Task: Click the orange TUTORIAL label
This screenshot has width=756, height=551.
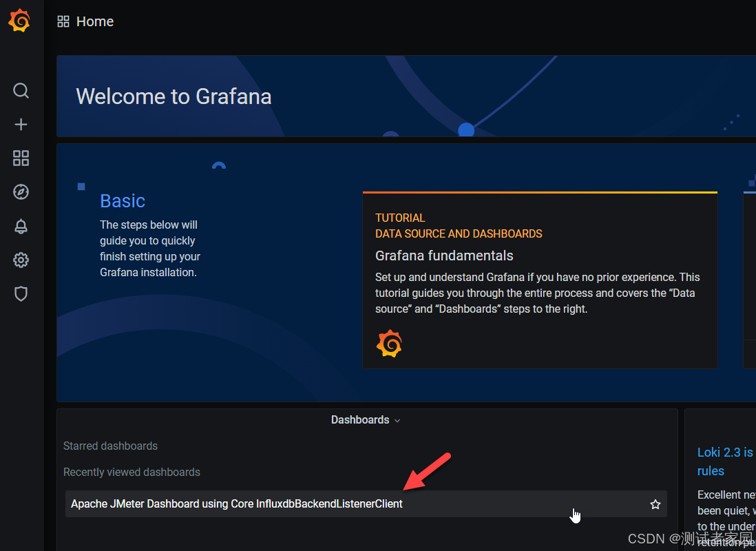Action: coord(400,218)
